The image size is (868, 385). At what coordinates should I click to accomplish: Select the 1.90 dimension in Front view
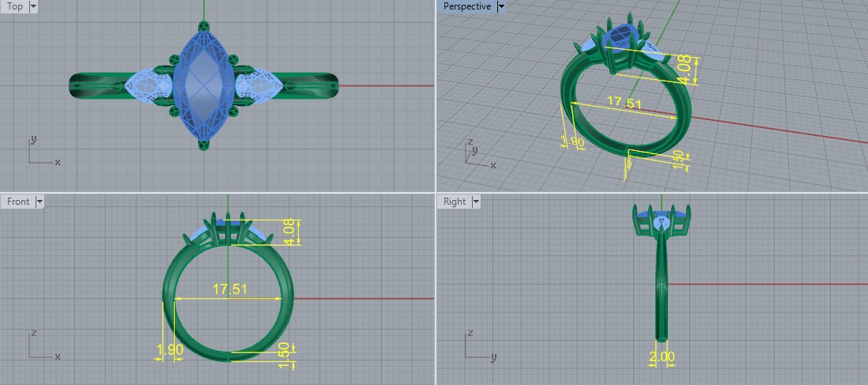tap(170, 350)
